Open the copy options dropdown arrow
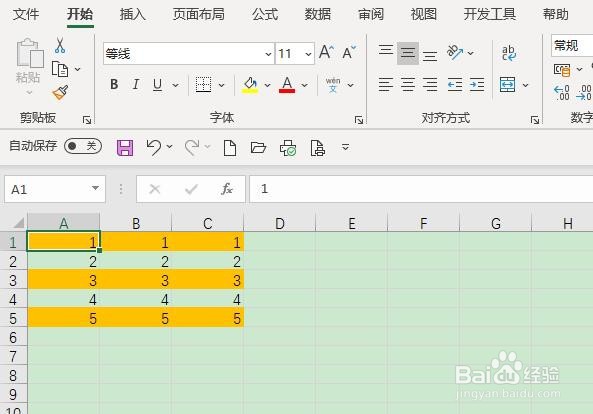 click(78, 69)
